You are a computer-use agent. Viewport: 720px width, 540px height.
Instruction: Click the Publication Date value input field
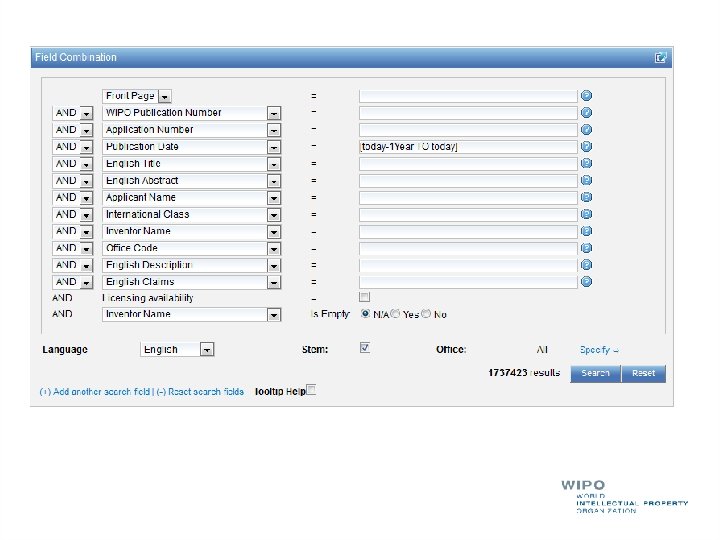pos(468,147)
